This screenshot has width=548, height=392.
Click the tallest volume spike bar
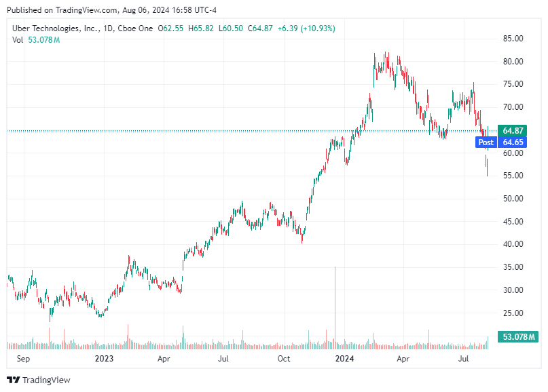tap(336, 305)
